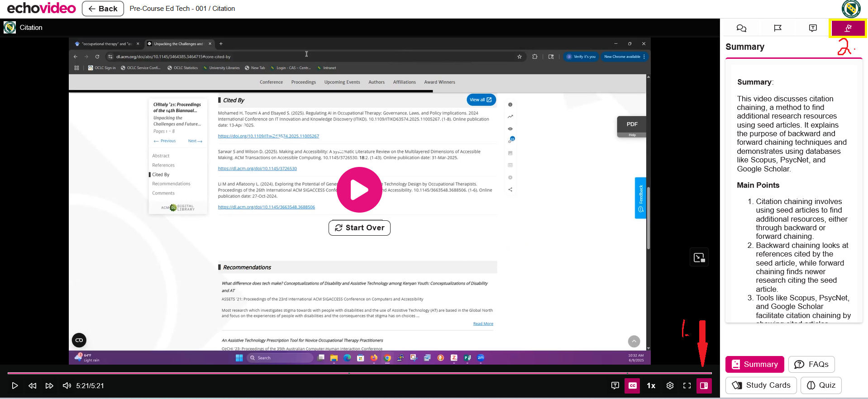868x399 pixels.
Task: Click the recorded browser address bar URL
Action: tap(173, 57)
